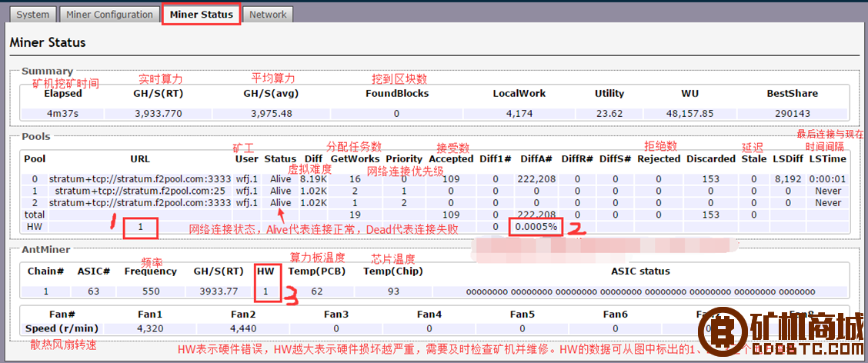868x363 pixels.
Task: Select the GetWorks value 16
Action: pos(355,179)
